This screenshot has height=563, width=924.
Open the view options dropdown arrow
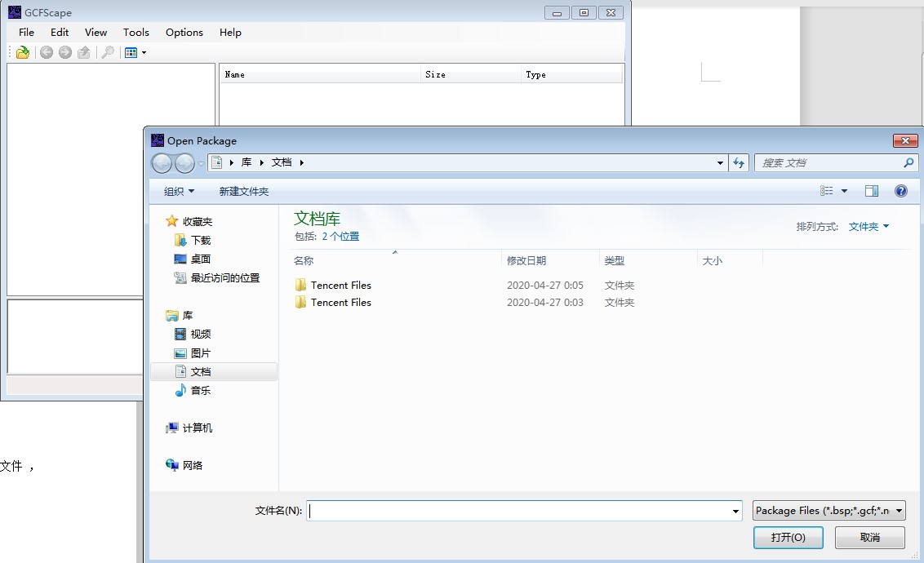pos(844,191)
